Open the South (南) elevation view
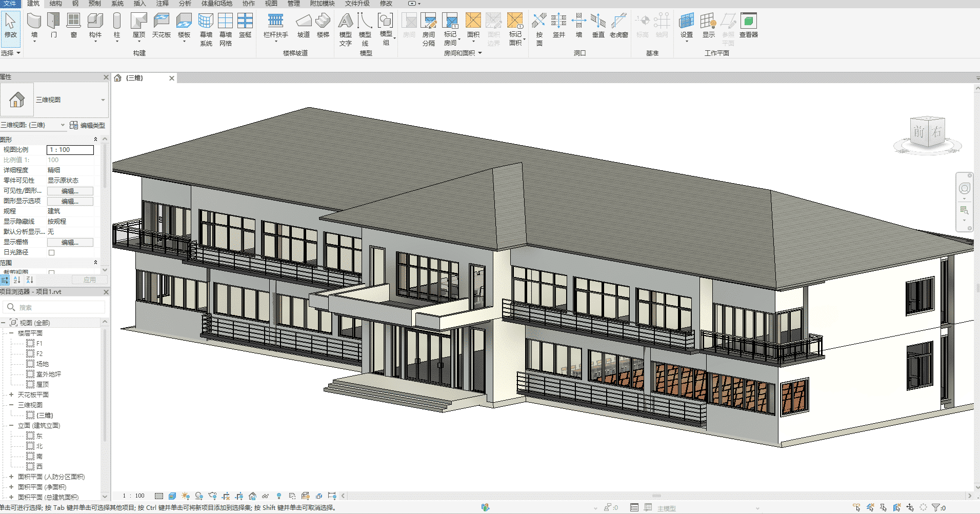The image size is (980, 514). point(39,456)
